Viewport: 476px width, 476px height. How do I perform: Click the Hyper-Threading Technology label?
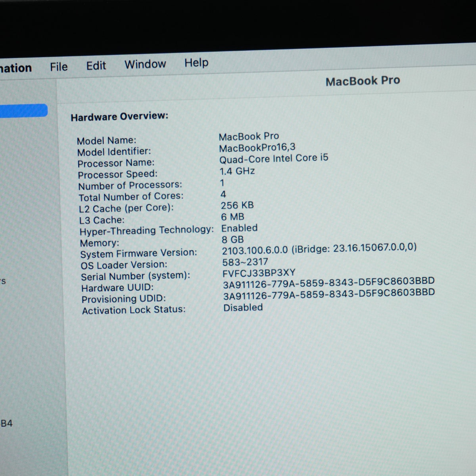pyautogui.click(x=146, y=230)
